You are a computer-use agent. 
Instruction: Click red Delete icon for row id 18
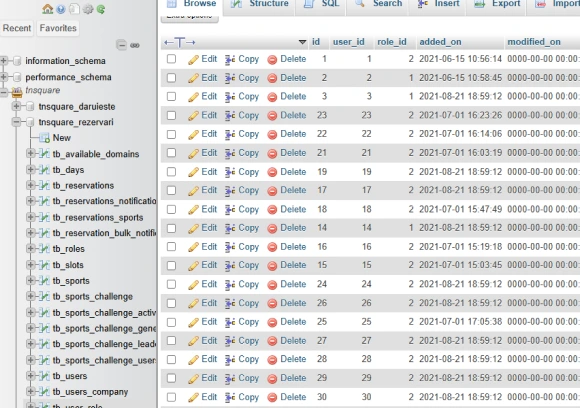click(x=272, y=210)
